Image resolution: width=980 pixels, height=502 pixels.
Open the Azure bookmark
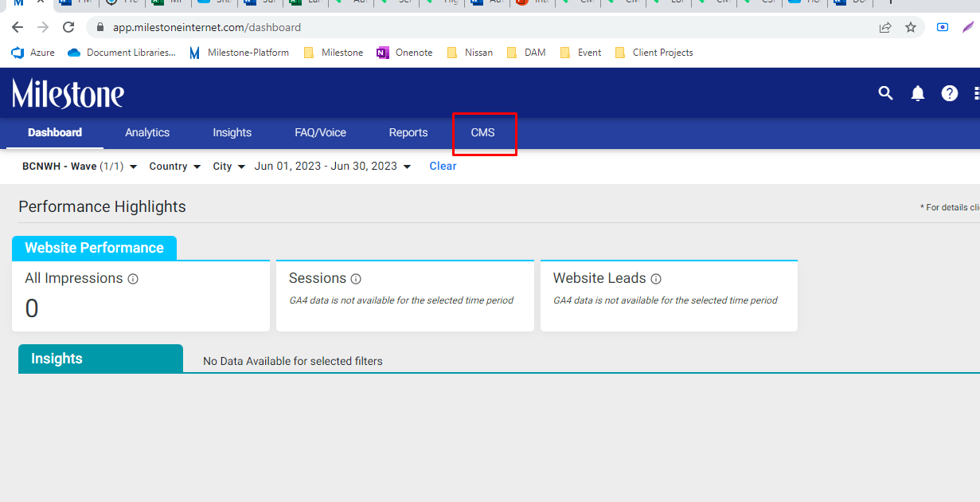pos(33,53)
